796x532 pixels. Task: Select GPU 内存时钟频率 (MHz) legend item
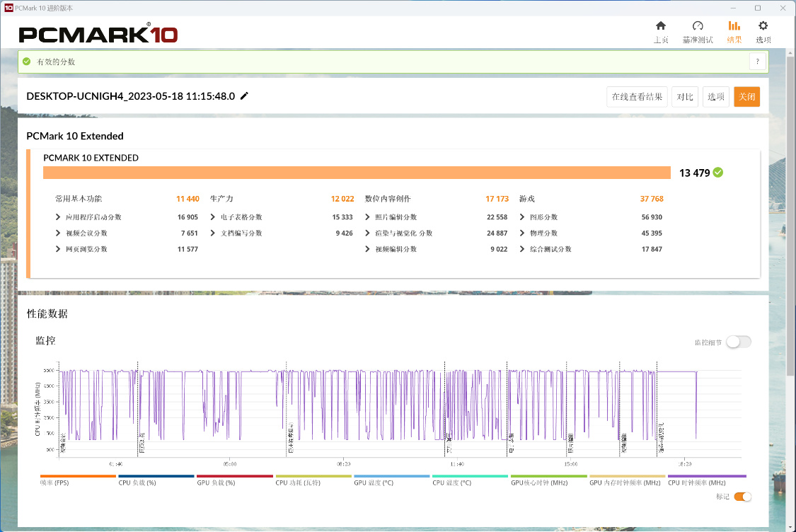(627, 480)
